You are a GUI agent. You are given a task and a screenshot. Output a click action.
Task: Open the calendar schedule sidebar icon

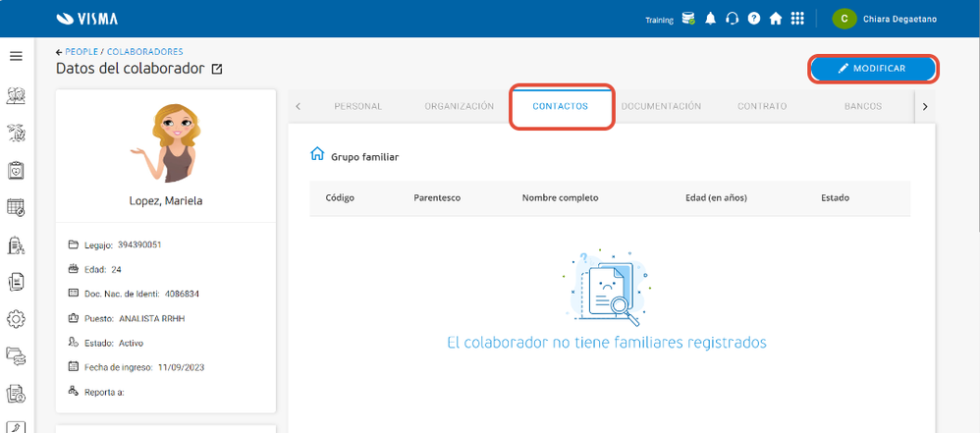(16, 207)
